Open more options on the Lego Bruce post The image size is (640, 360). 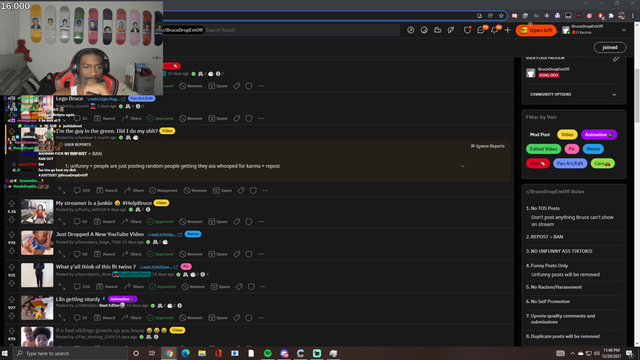point(261,118)
